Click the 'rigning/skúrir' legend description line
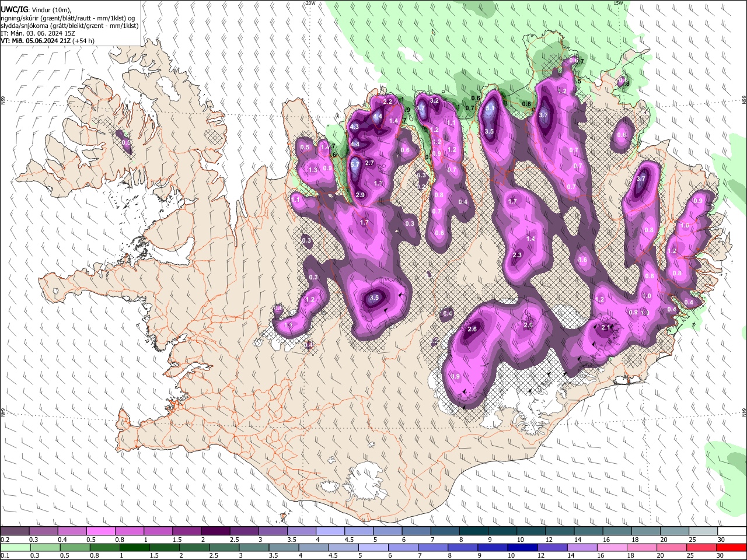This screenshot has height=560, width=747. (x=68, y=18)
